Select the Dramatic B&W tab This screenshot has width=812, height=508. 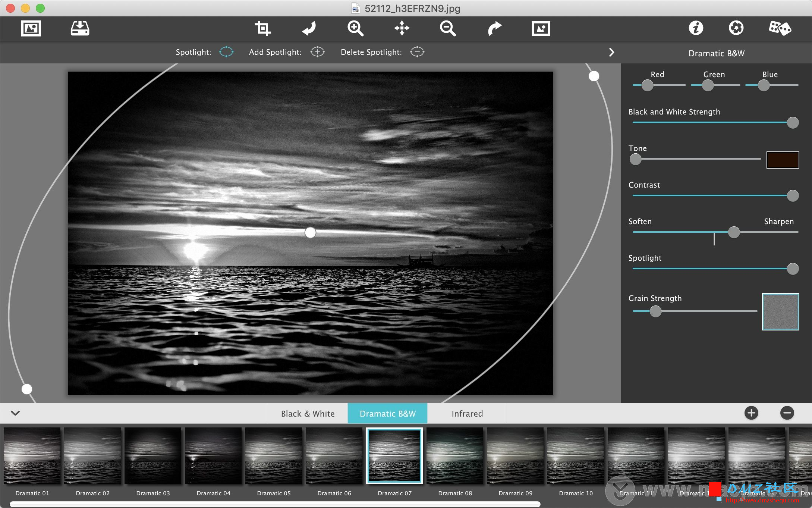tap(387, 414)
